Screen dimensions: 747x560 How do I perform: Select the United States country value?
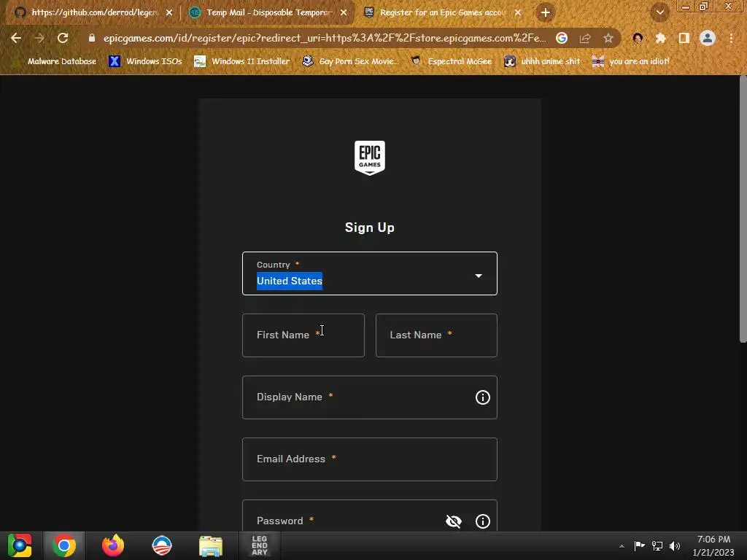tap(290, 281)
